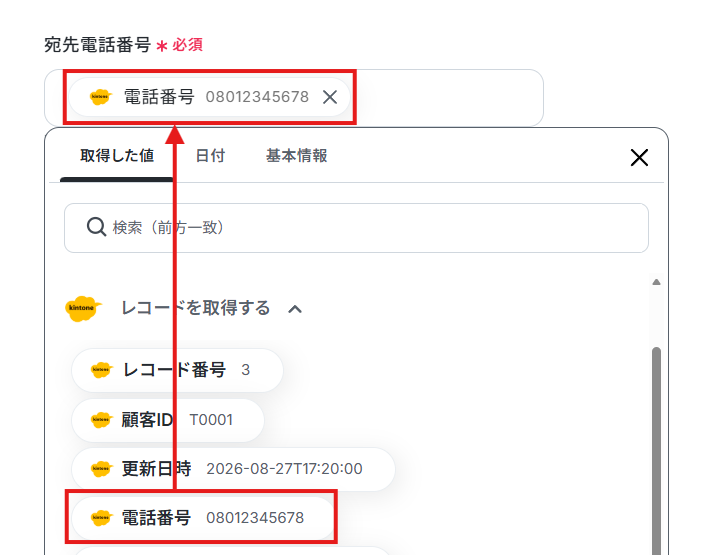The height and width of the screenshot is (555, 711).
Task: Collapse the レコードを取得する section chevron
Action: pos(295,309)
